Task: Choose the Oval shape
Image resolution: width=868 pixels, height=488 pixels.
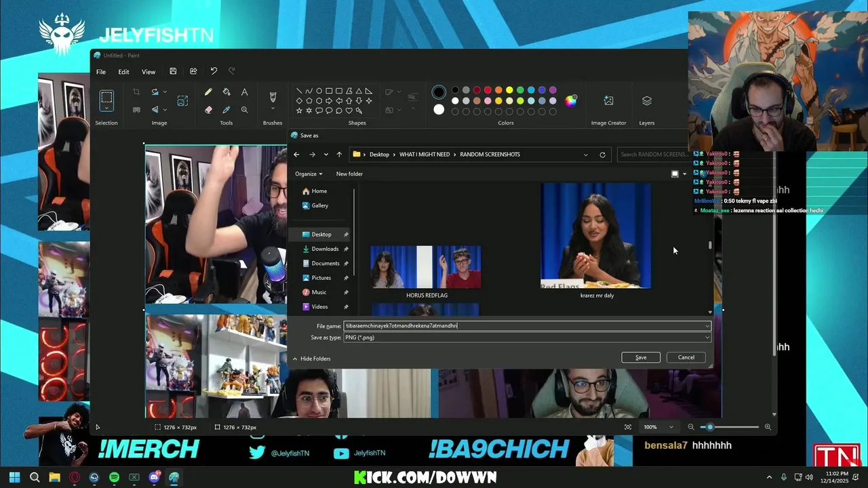Action: (x=319, y=91)
